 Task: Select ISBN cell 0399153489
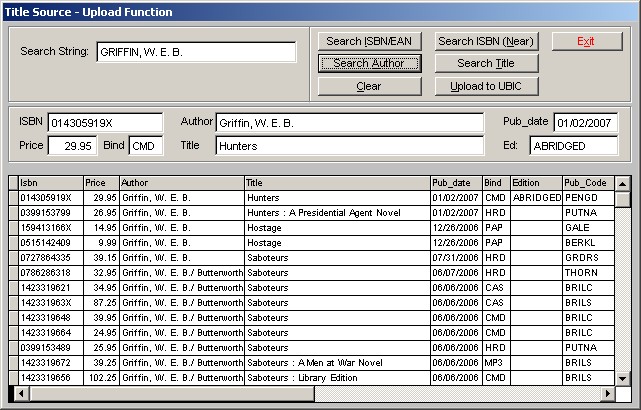51,348
